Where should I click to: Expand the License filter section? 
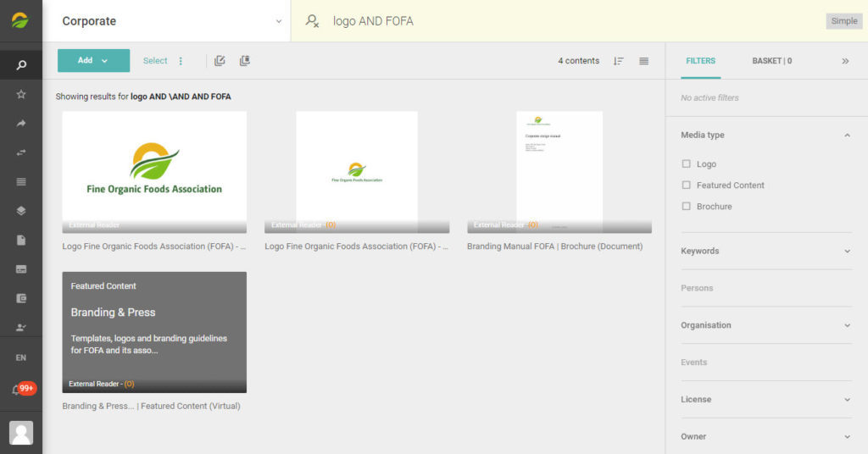[x=766, y=399]
